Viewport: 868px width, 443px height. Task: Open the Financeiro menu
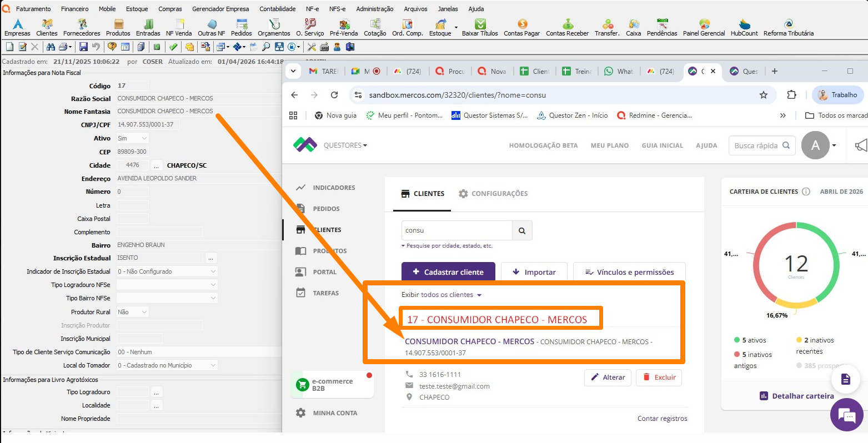click(75, 9)
